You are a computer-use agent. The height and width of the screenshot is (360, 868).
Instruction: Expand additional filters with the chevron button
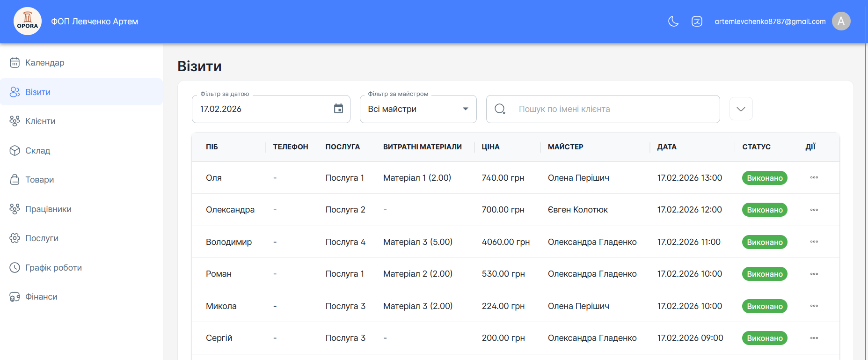[x=741, y=109]
